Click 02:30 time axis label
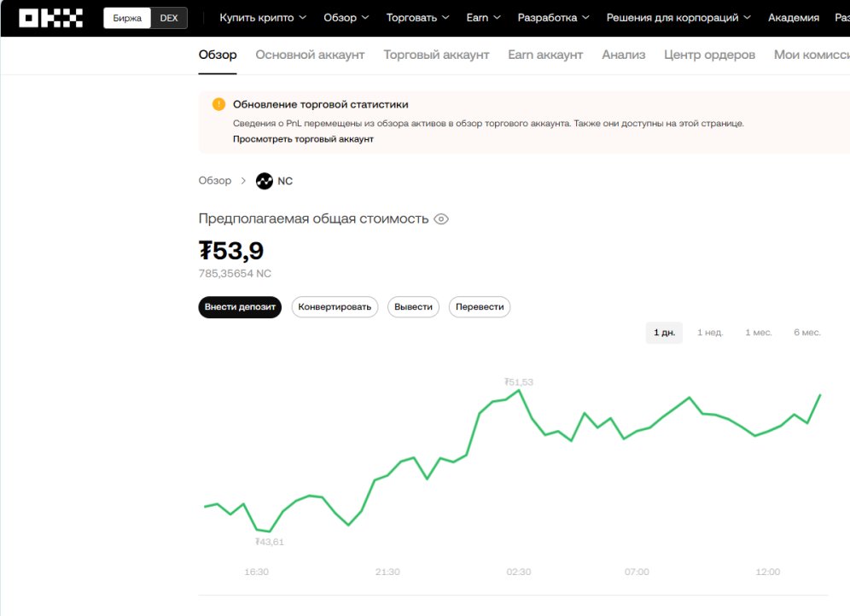 (x=519, y=572)
